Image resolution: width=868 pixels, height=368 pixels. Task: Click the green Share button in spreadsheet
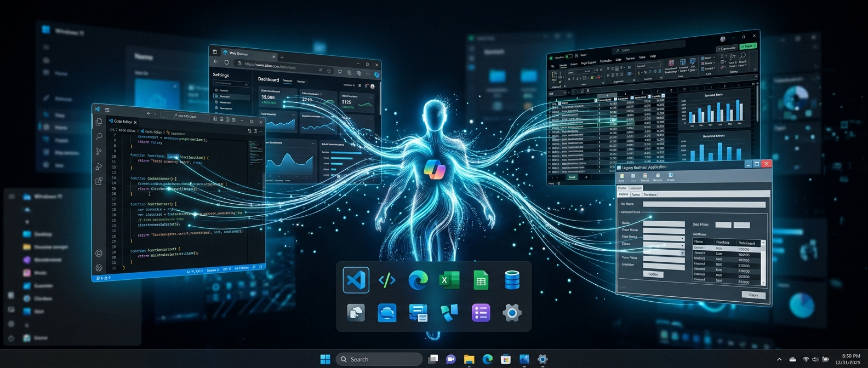tap(747, 46)
